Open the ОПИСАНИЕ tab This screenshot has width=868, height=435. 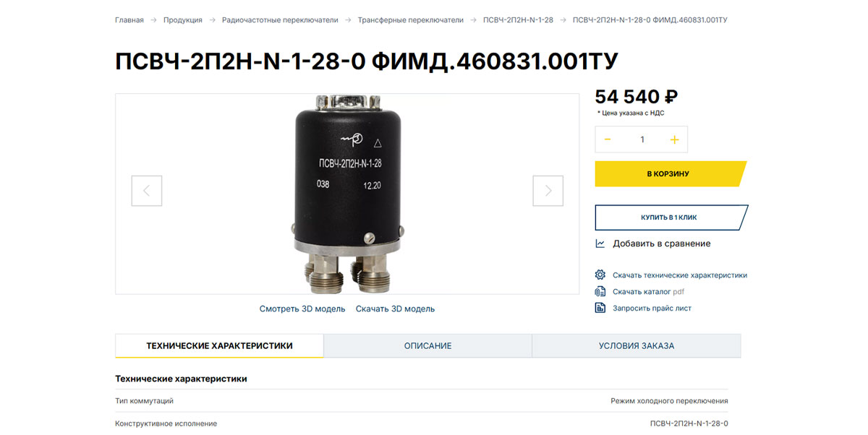[x=428, y=345]
